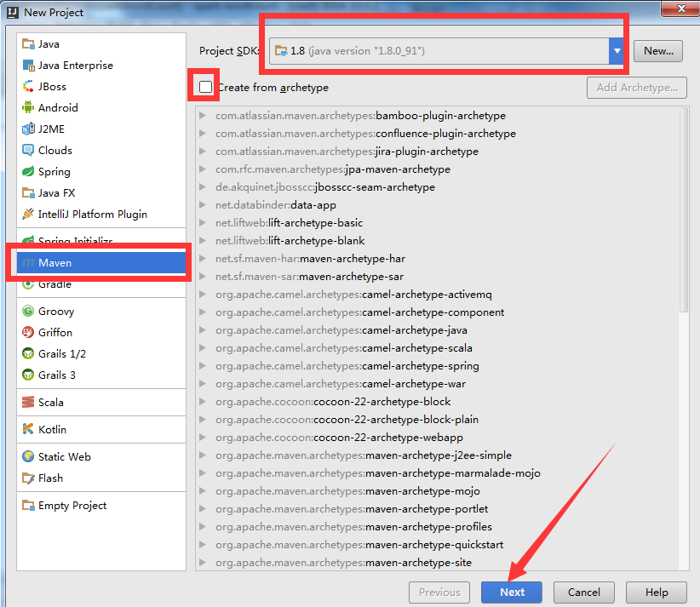
Task: Expand bamboo-plugin-archetype node
Action: [x=203, y=116]
